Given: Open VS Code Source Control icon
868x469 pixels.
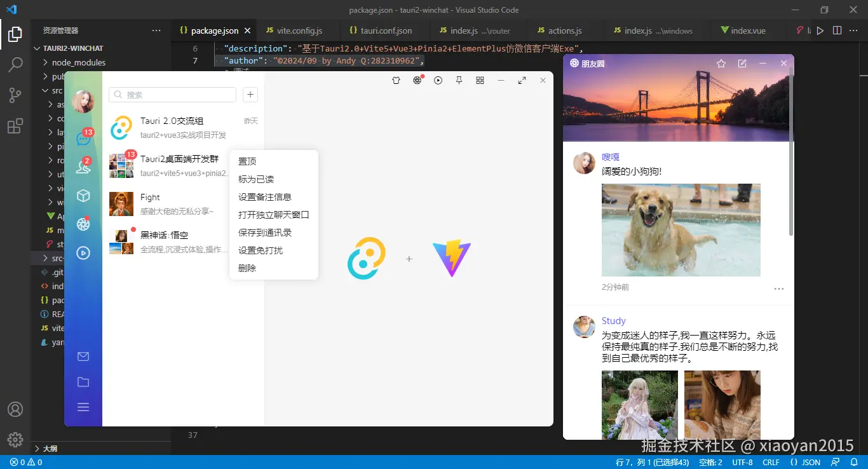Looking at the screenshot, I should coord(15,95).
